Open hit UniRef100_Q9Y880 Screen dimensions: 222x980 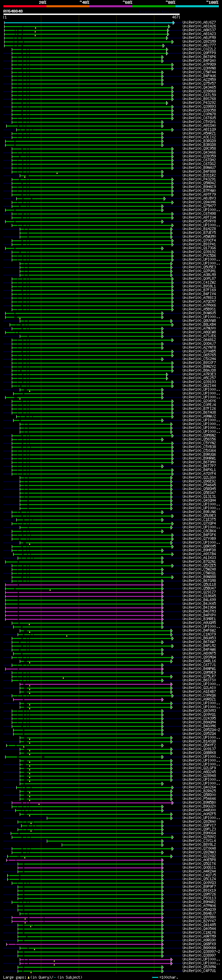point(199,917)
